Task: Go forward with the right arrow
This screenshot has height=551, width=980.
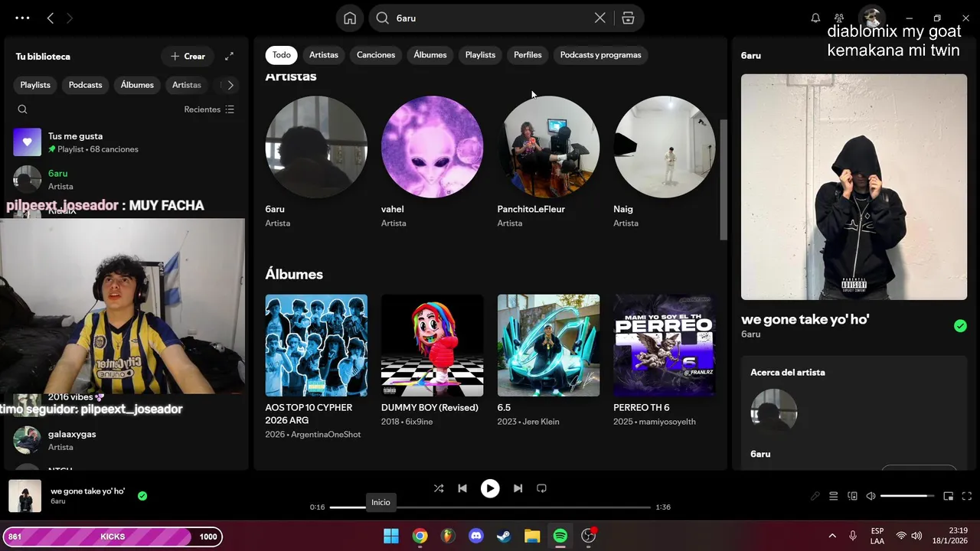Action: pos(70,18)
